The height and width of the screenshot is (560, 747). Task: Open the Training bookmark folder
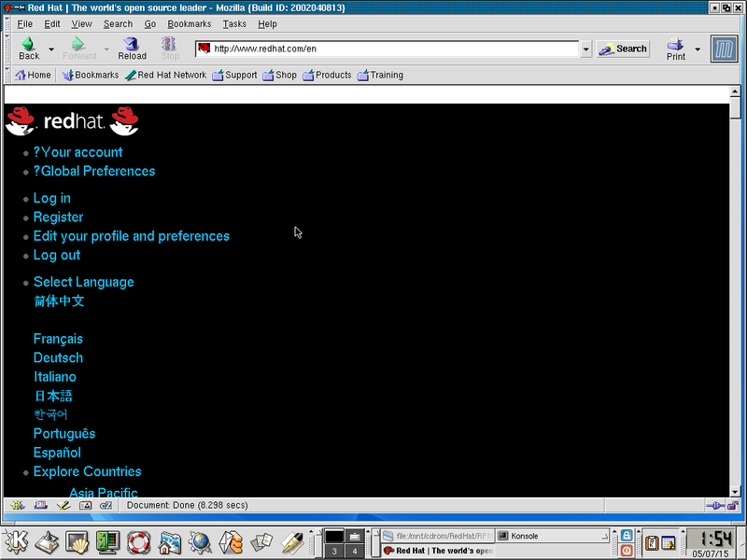[380, 75]
